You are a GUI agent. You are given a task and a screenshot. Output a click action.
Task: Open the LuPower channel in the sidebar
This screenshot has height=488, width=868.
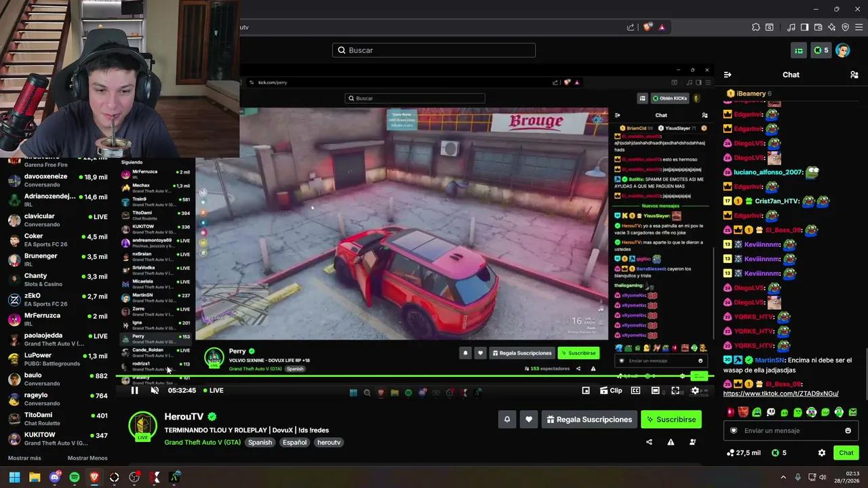pyautogui.click(x=58, y=359)
